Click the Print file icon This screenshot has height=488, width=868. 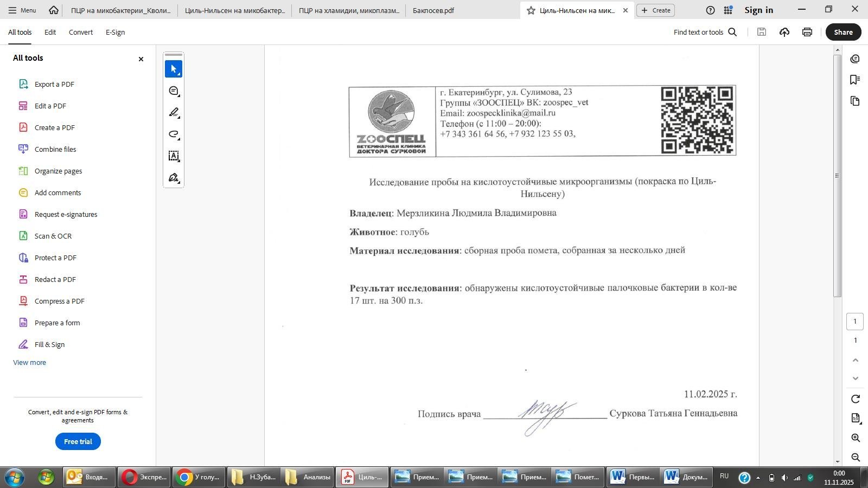[x=807, y=32]
